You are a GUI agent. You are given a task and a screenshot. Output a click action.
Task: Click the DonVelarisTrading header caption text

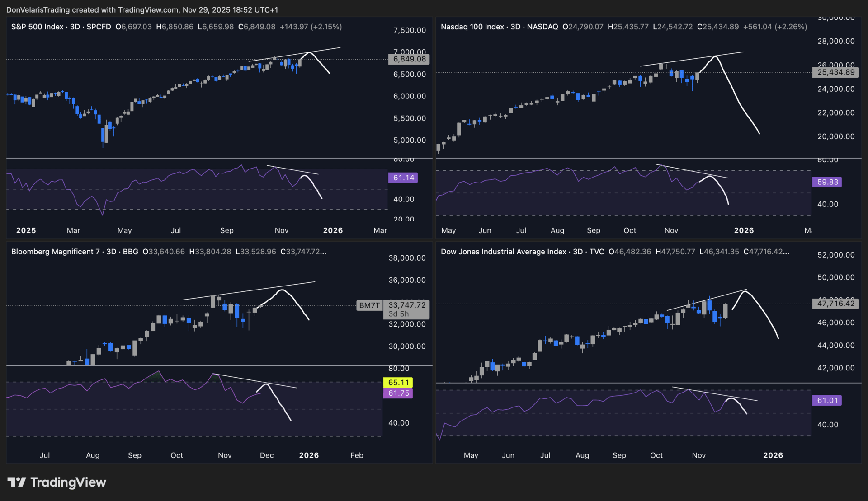142,10
